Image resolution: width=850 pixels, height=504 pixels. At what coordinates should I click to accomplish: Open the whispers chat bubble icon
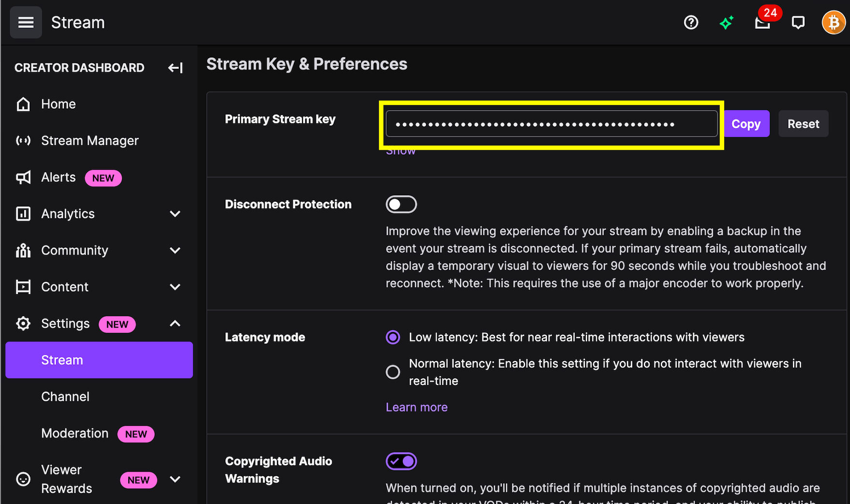point(798,22)
